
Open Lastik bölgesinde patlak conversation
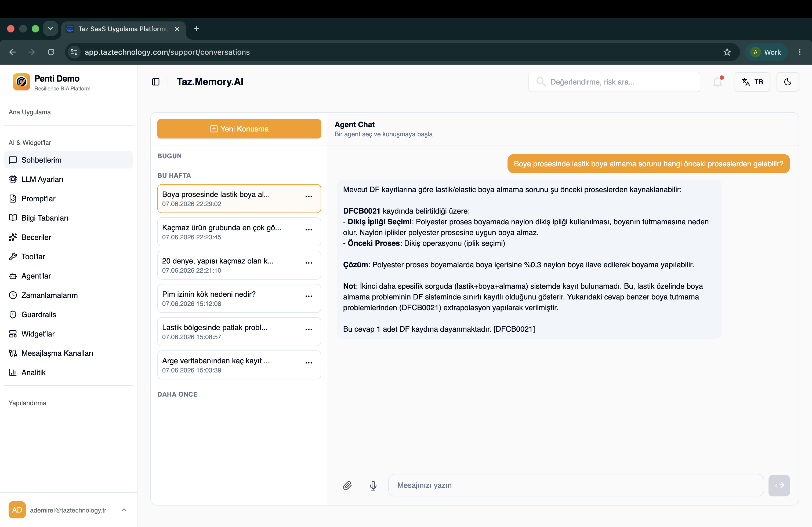(x=239, y=332)
